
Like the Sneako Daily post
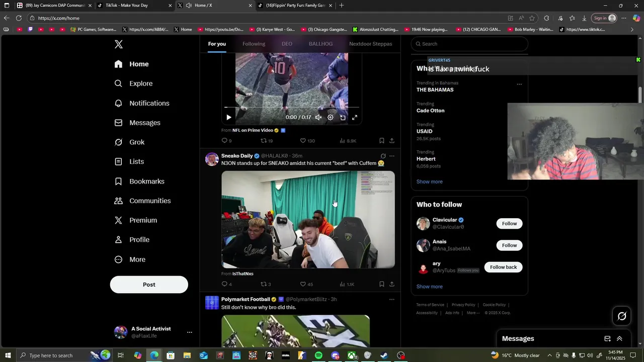coord(306,284)
